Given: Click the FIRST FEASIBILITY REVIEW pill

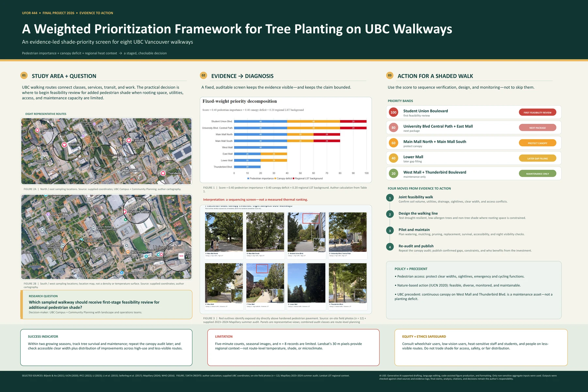Looking at the screenshot, I should pos(537,112).
